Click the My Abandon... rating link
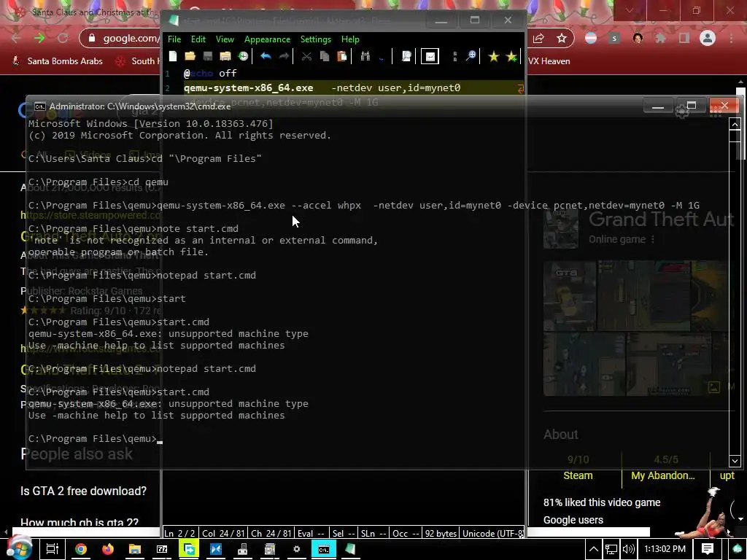The height and width of the screenshot is (560, 747). pos(662,475)
